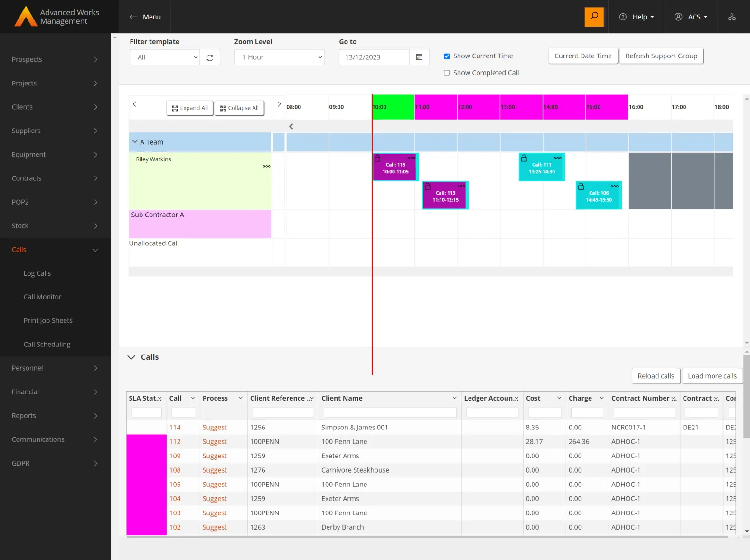
Task: Click the Client Name filter box
Action: (x=390, y=413)
